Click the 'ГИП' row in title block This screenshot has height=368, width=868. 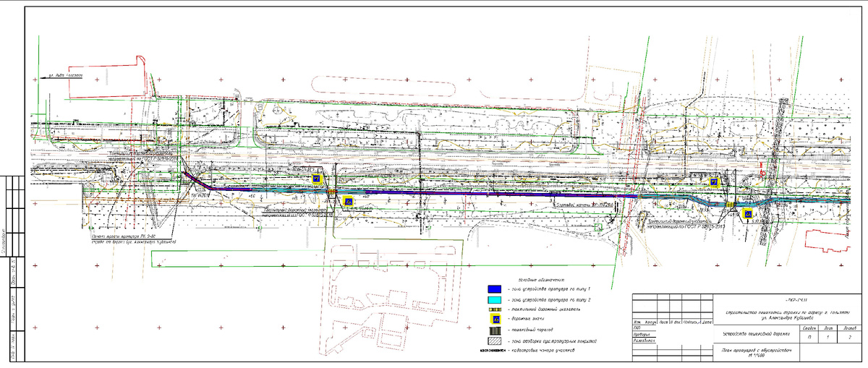[643, 328]
